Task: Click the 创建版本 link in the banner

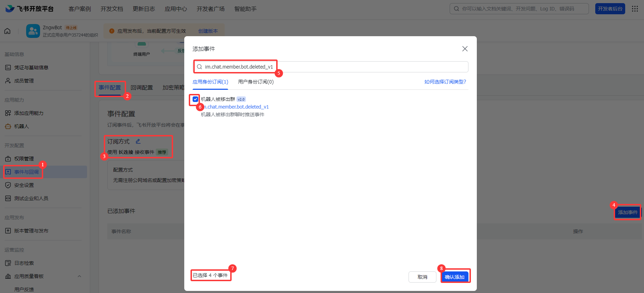Action: point(208,31)
